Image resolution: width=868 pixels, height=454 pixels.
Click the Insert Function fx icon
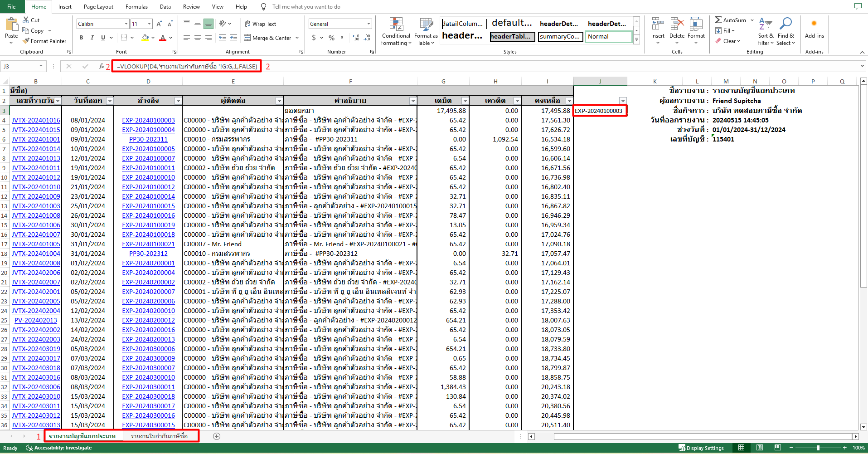[101, 66]
